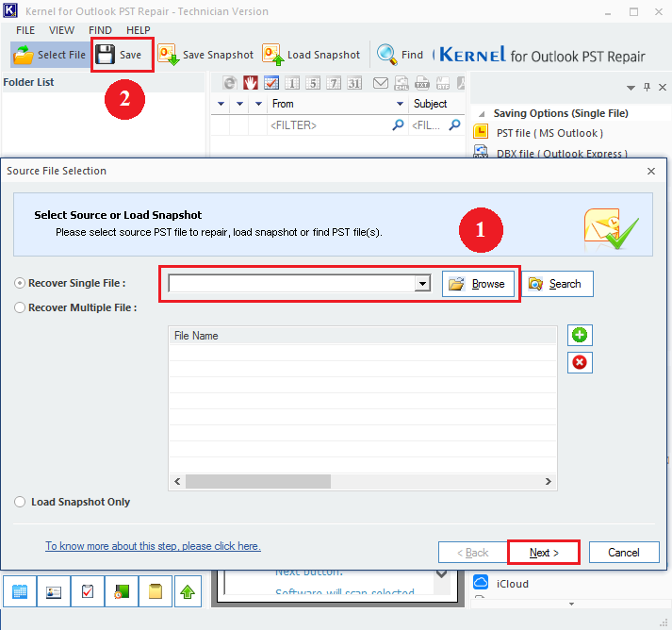Image resolution: width=672 pixels, height=630 pixels.
Task: Click the file list scroll left arrow
Action: click(177, 481)
